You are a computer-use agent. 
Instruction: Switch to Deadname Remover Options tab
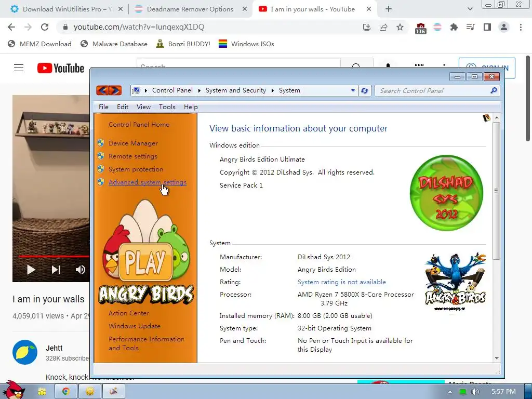(190, 9)
